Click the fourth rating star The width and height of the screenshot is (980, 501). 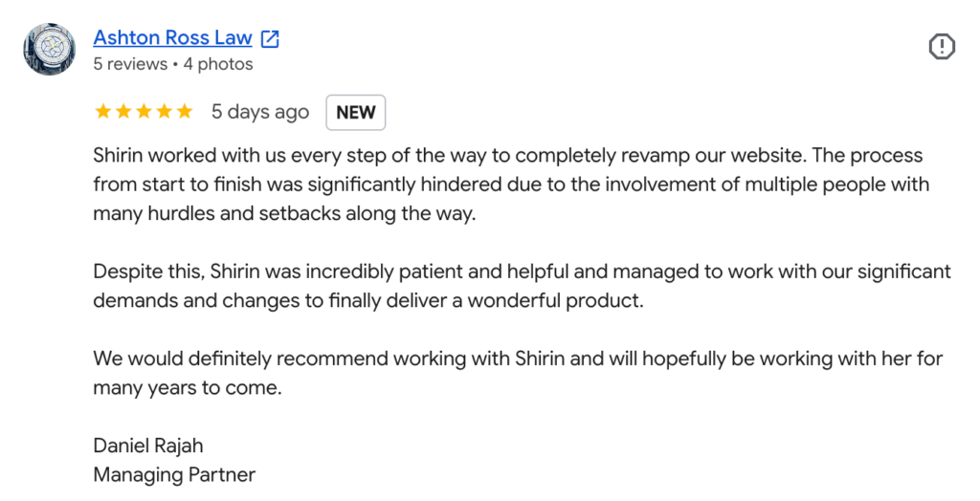[x=165, y=112]
